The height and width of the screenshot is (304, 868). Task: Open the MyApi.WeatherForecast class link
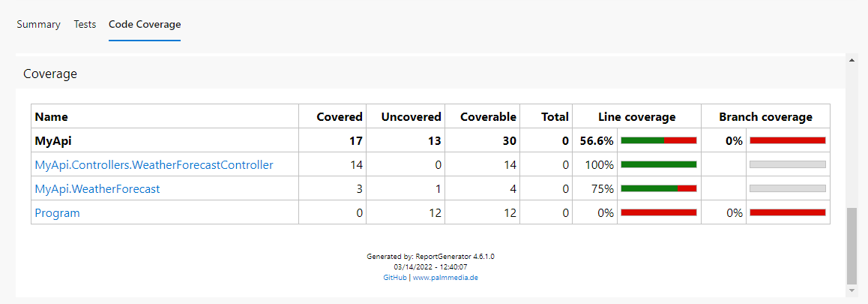pos(97,189)
